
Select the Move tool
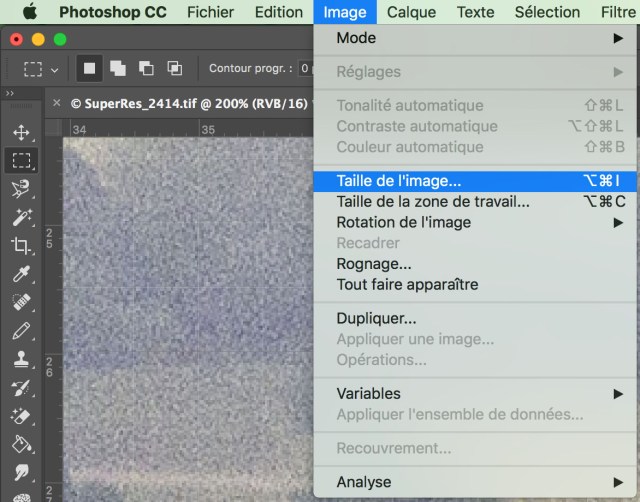[x=21, y=132]
